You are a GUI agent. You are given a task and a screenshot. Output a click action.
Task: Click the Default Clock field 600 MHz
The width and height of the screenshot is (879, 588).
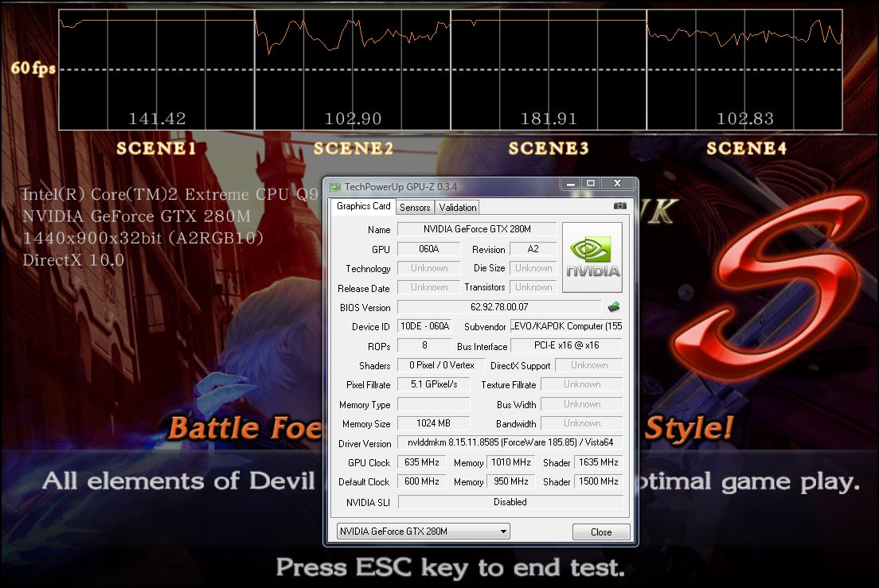pos(421,481)
